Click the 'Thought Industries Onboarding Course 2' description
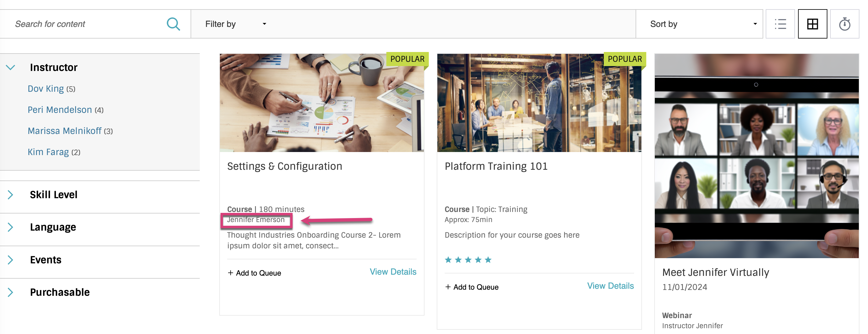868x334 pixels. (x=314, y=240)
